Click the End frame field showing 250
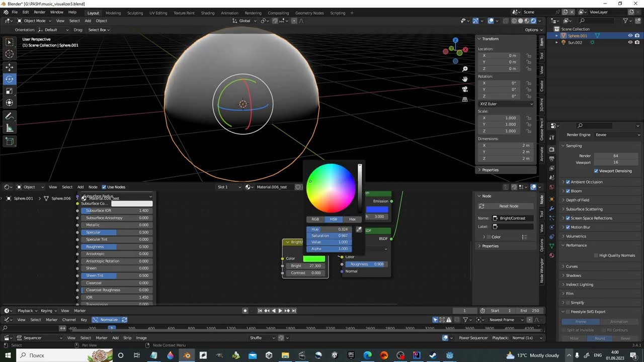 [x=530, y=311]
